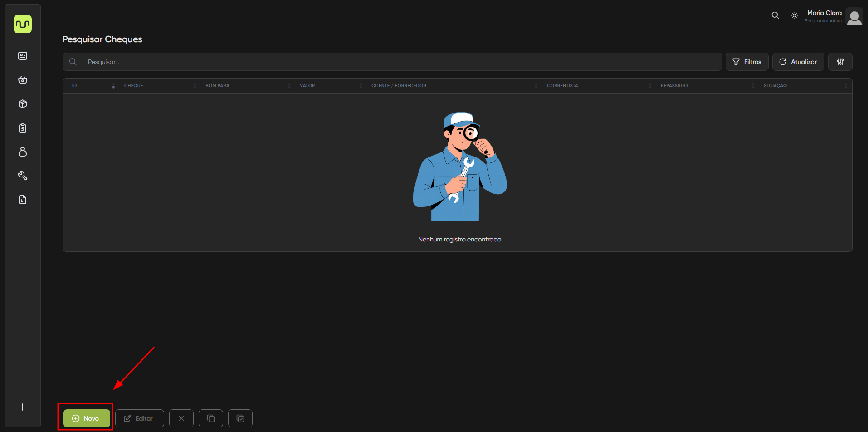This screenshot has width=868, height=432.
Task: Click the plus icon at sidebar bottom
Action: pyautogui.click(x=23, y=407)
